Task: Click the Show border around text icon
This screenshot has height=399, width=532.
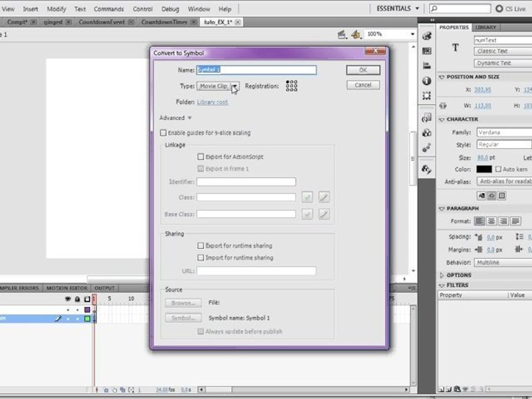Action: [502, 196]
